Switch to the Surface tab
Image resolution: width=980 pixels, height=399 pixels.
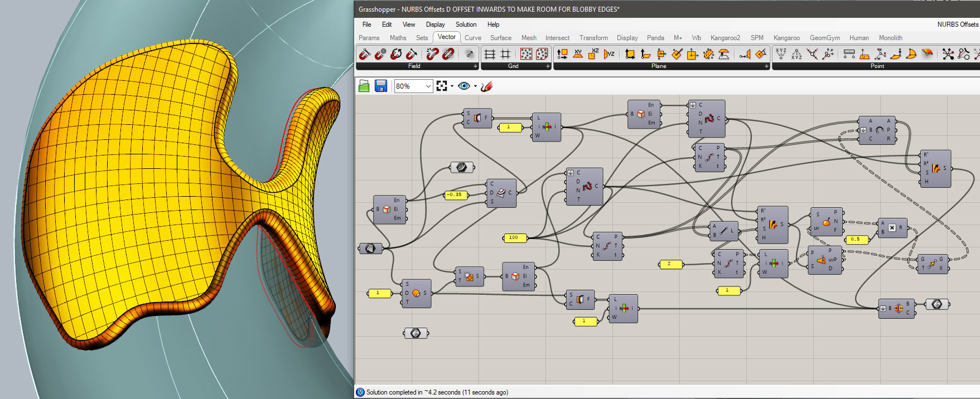pyautogui.click(x=500, y=38)
